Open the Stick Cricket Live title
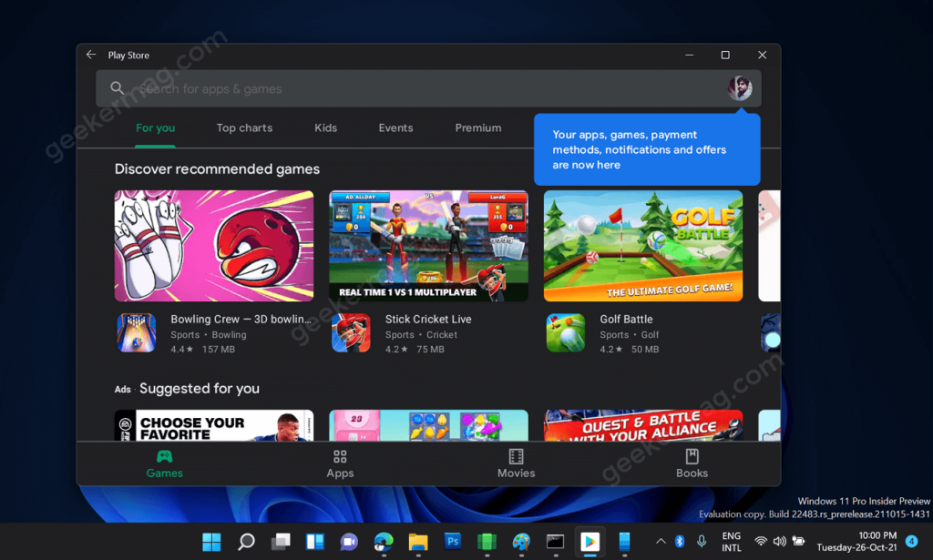Viewport: 933px width, 560px height. 428,320
